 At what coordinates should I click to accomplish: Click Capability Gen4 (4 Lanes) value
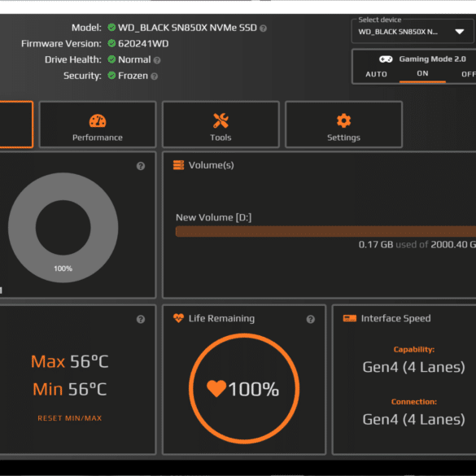coord(414,367)
